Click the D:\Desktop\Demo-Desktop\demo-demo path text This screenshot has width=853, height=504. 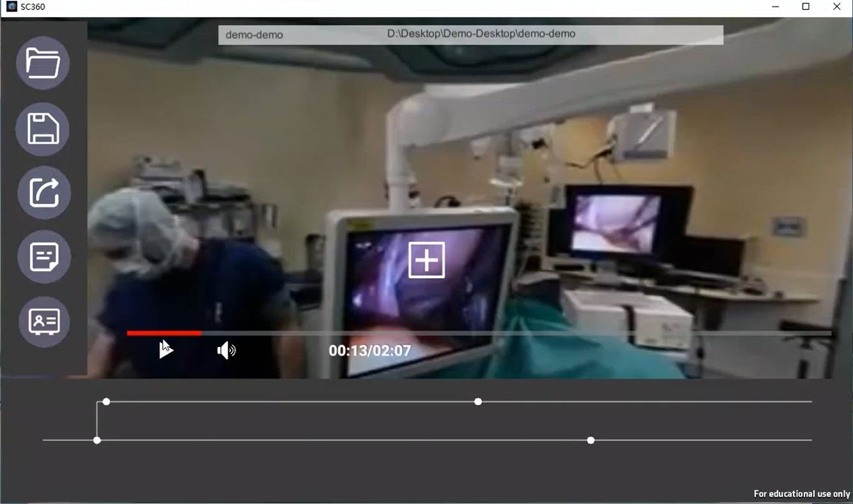[481, 34]
